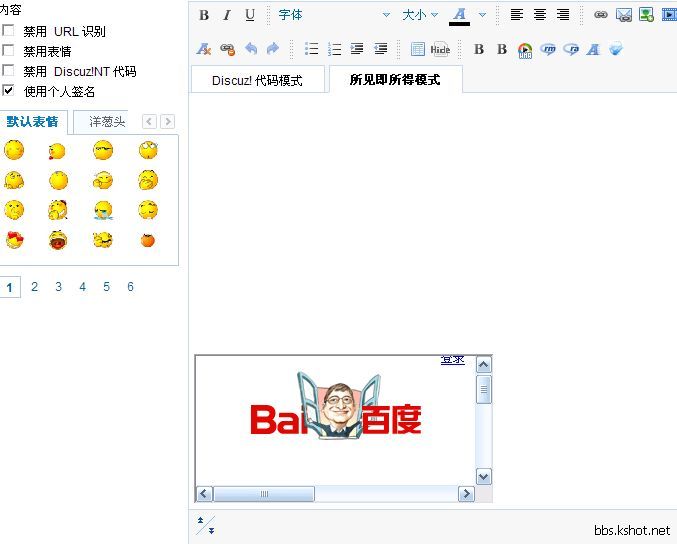677x544 pixels.
Task: Click the 登录 link in Baidu frame
Action: pyautogui.click(x=452, y=360)
